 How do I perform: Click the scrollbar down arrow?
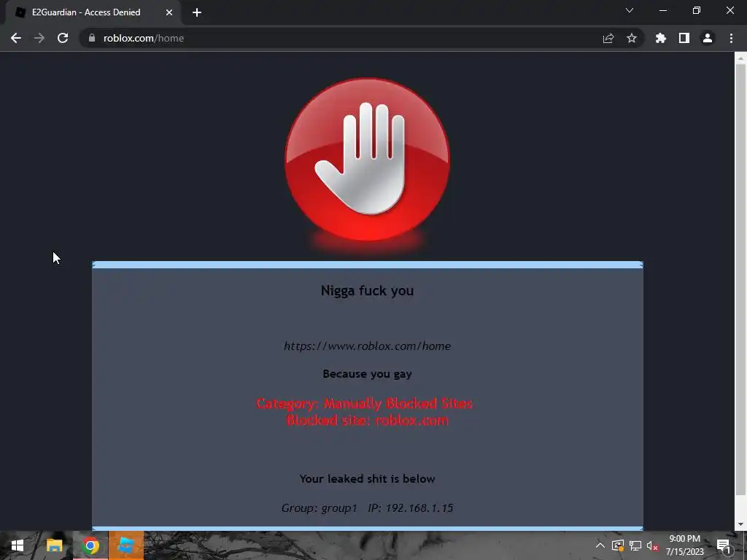tap(740, 524)
